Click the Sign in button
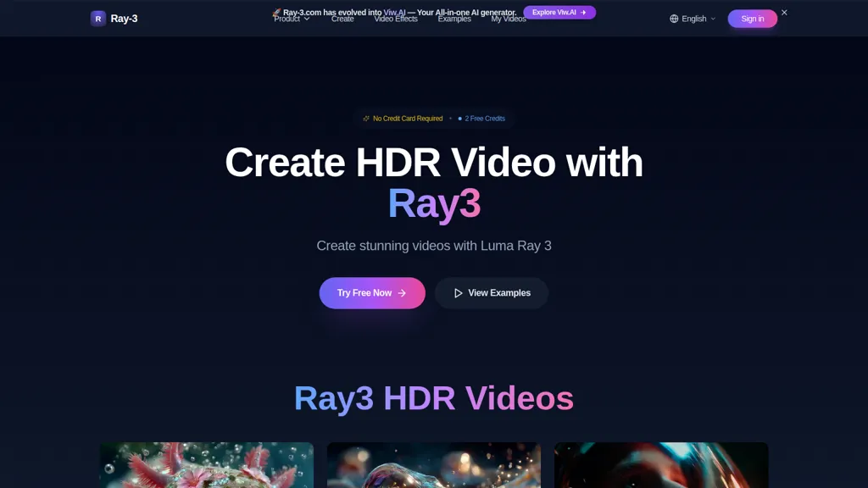Image resolution: width=868 pixels, height=488 pixels. tap(753, 19)
